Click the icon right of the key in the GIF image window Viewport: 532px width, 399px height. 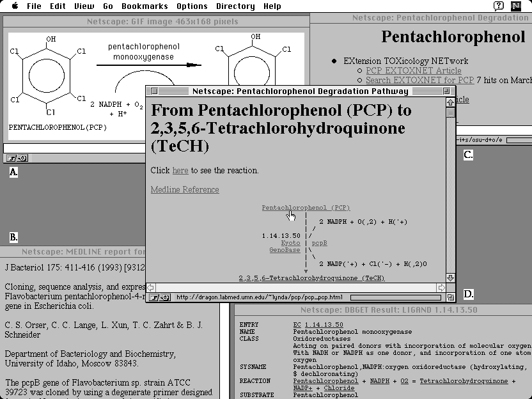coord(22,158)
